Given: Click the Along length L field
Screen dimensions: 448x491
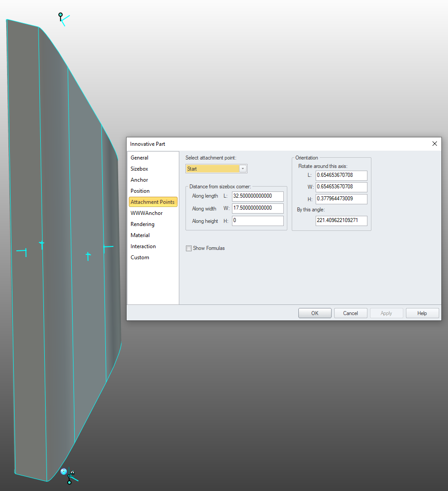Looking at the screenshot, I should (x=258, y=196).
